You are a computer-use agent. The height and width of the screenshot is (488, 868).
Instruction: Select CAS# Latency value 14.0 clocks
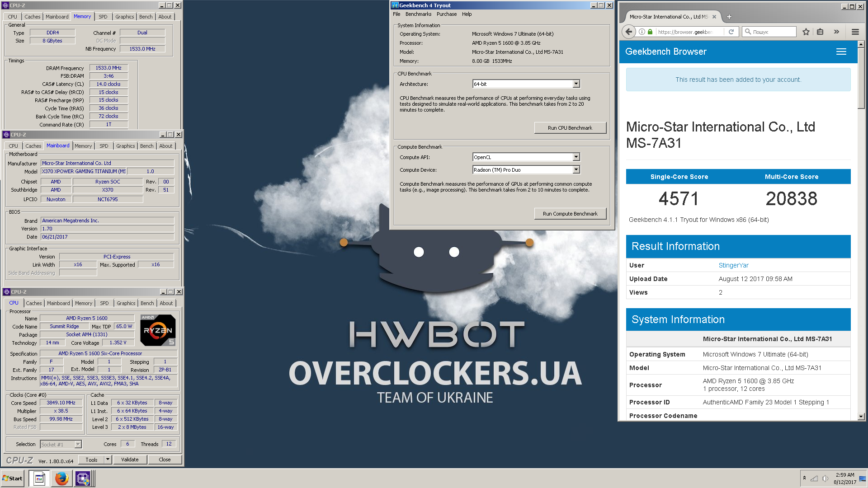point(108,84)
